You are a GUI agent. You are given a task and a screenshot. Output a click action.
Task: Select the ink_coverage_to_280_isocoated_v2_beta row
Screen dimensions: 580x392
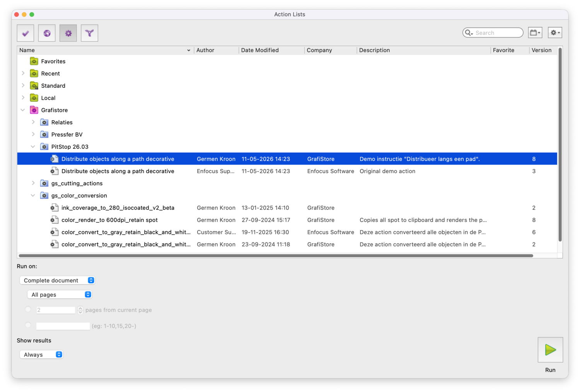287,208
